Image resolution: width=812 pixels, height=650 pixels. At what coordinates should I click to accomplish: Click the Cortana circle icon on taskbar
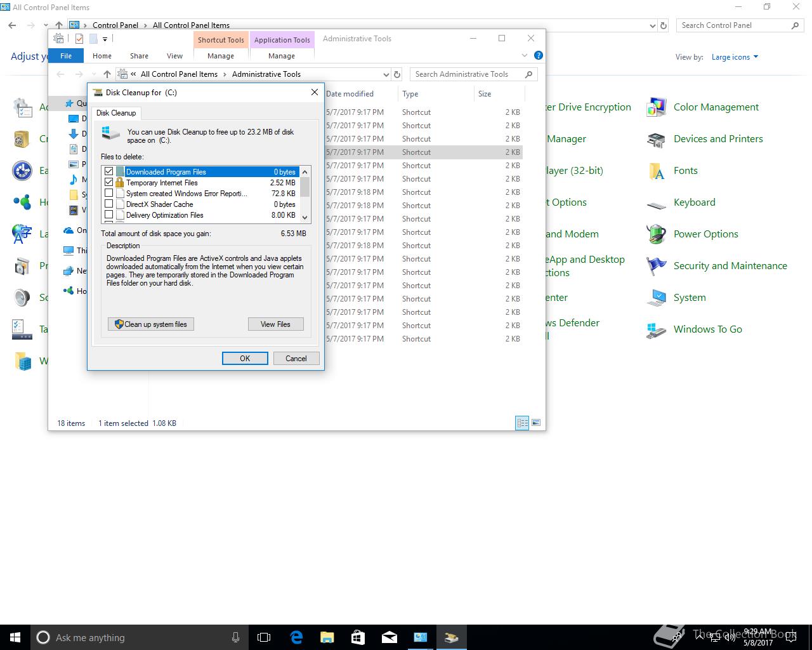pos(43,637)
